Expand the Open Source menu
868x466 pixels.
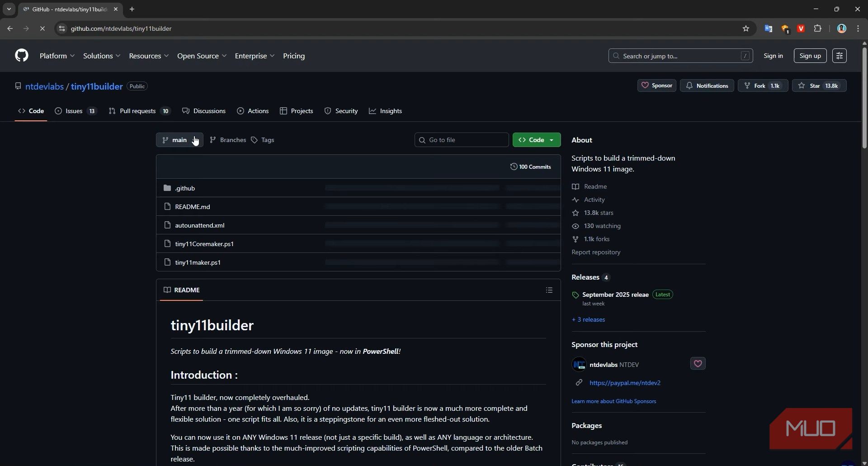[202, 56]
